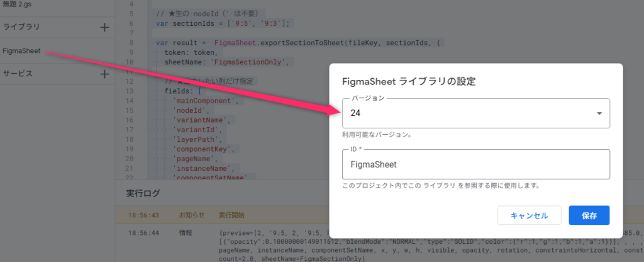This screenshot has height=262, width=644.
Task: Click the 実行ログ panel heading
Action: click(143, 193)
